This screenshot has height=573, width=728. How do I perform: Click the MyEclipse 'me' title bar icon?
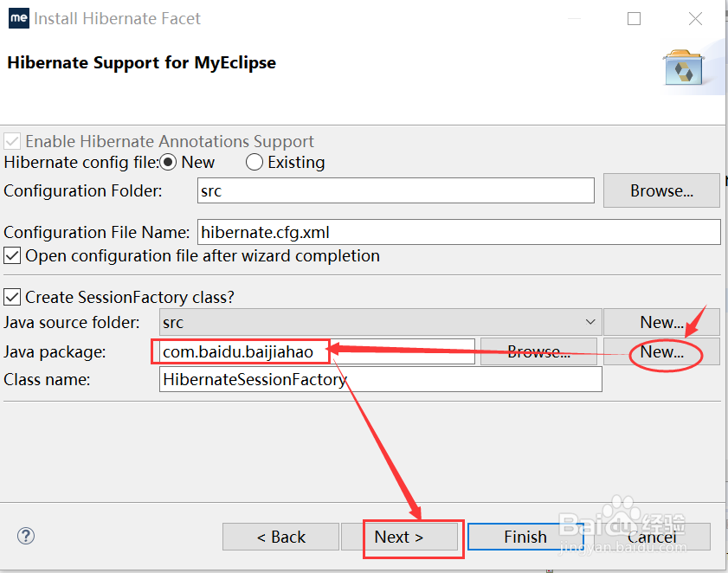(17, 18)
